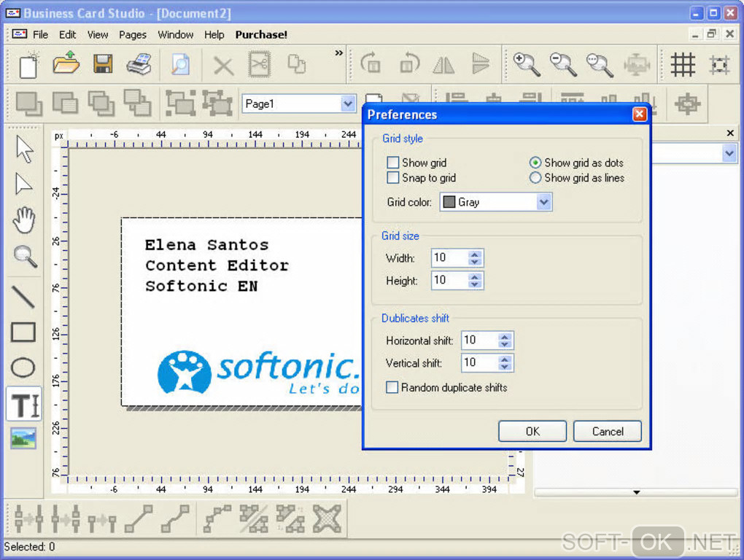This screenshot has width=744, height=560.
Task: Close the right side panel
Action: pos(730,133)
